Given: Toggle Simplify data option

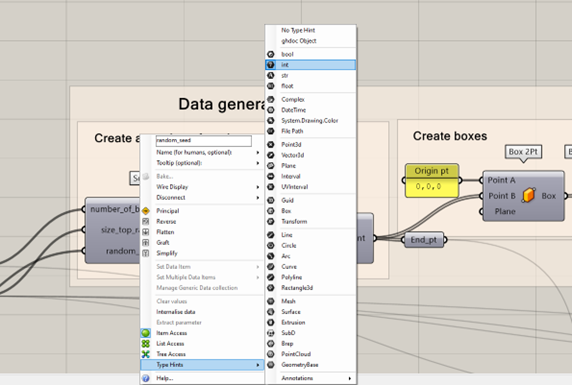Looking at the screenshot, I should pos(202,253).
